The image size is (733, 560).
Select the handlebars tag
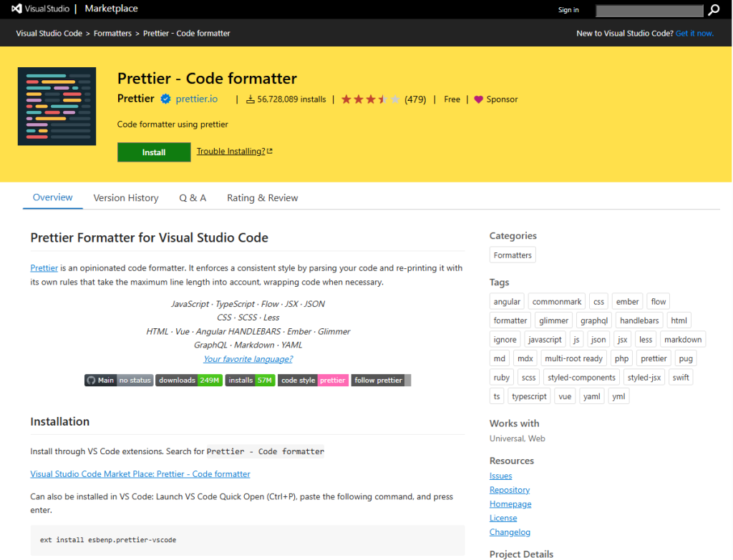point(639,320)
